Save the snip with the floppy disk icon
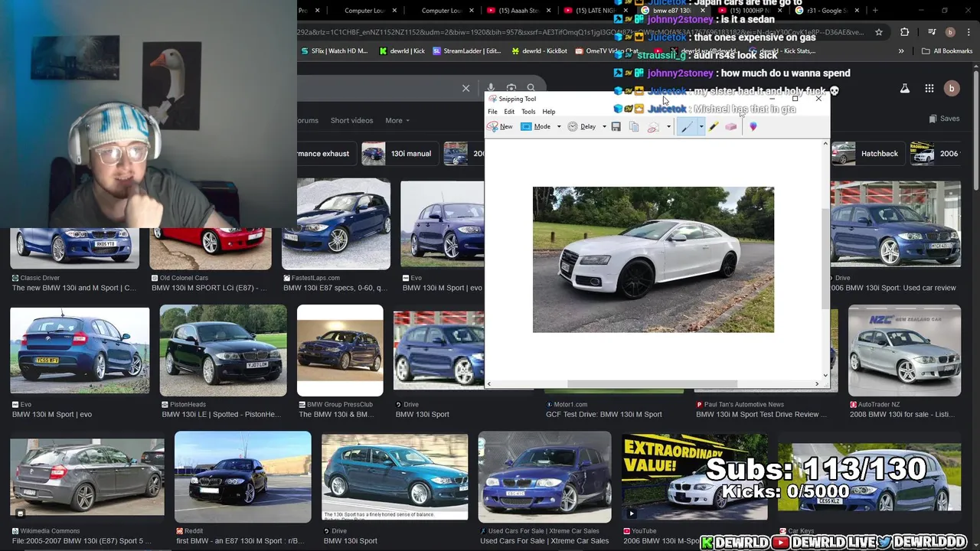This screenshot has width=980, height=551. click(616, 126)
